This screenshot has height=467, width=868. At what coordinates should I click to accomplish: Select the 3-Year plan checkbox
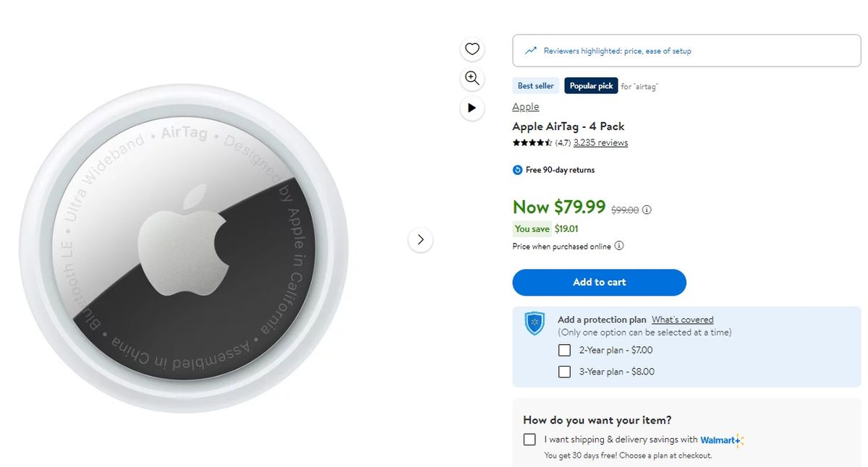[565, 372]
